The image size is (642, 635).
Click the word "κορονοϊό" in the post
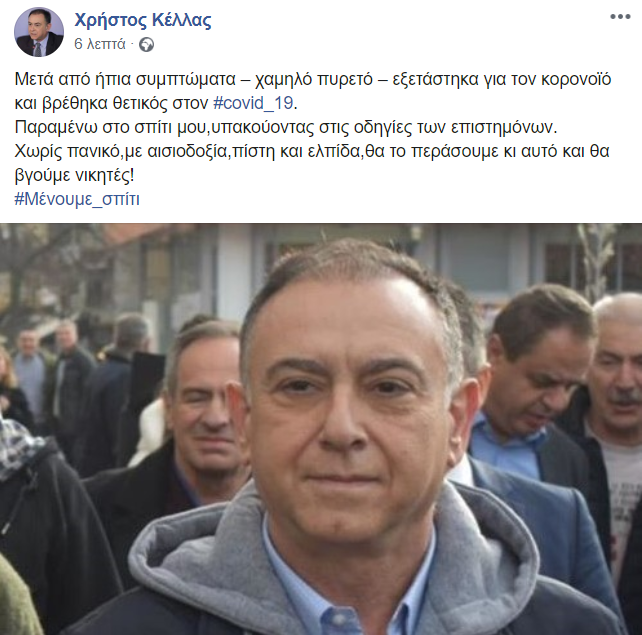[x=576, y=79]
